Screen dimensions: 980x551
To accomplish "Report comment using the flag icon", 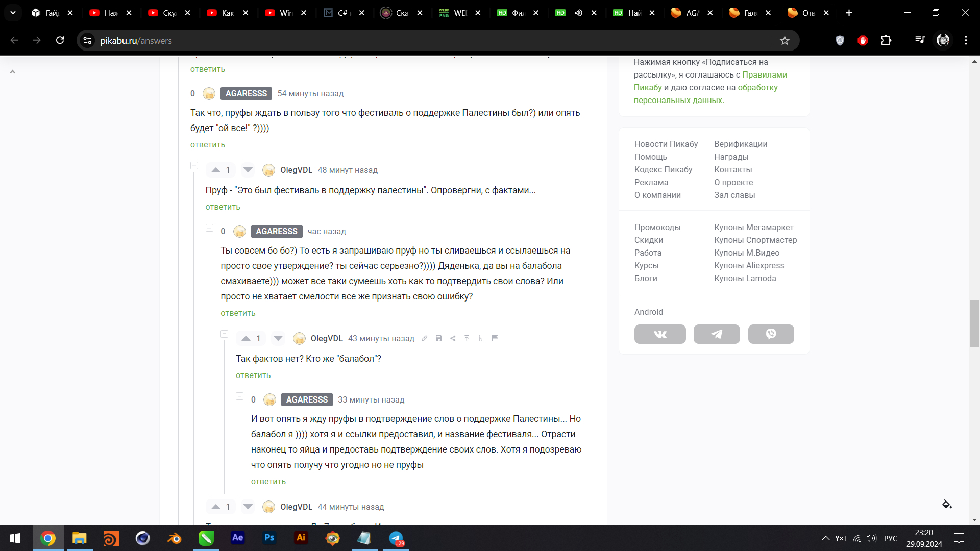I will click(x=495, y=338).
